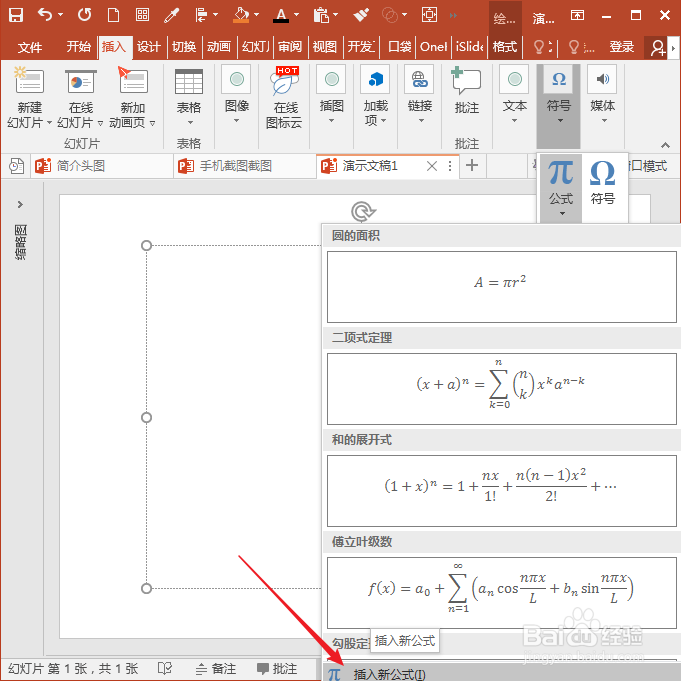Click the 批注 comments button in status bar
The image size is (681, 681).
pos(277,668)
